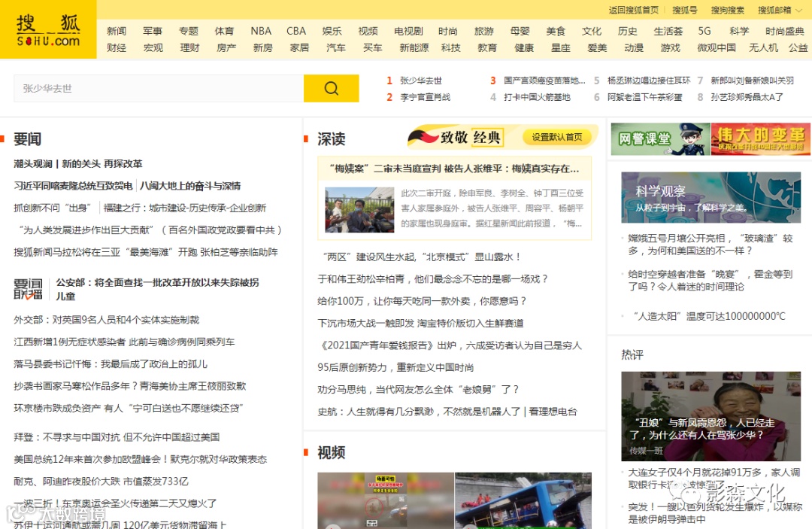Open 人造太阳温度可达100000000℃ article
812x529 pixels.
point(709,316)
